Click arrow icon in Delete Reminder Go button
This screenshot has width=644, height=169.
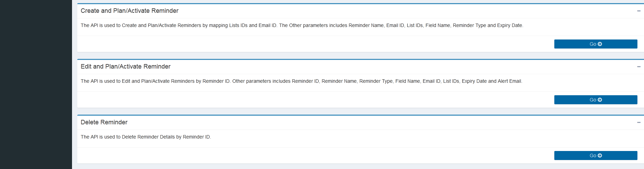[x=600, y=155]
